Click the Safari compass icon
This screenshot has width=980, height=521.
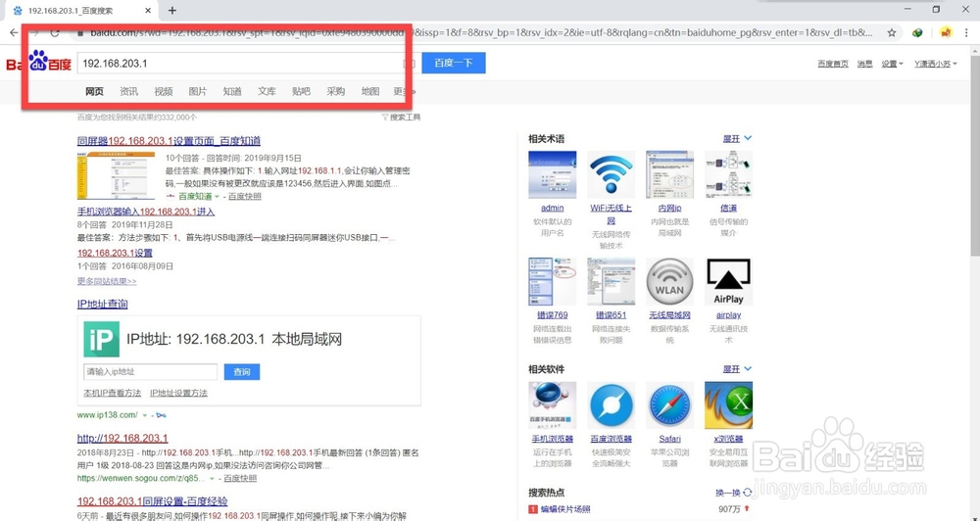(x=669, y=405)
